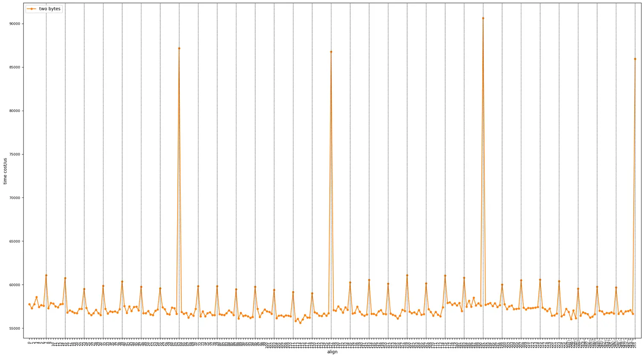Image resolution: width=644 pixels, height=357 pixels.
Task: Click the 'align' x-axis label
Action: click(x=332, y=352)
